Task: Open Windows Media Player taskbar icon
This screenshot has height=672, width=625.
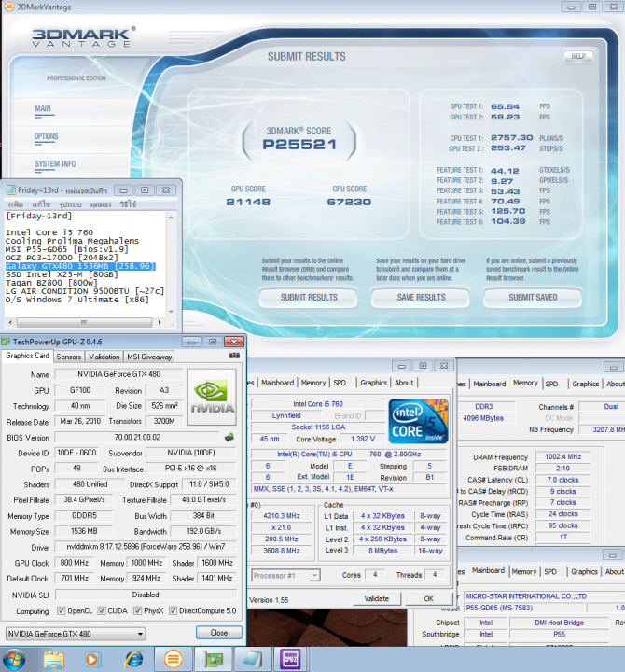Action: [92, 660]
